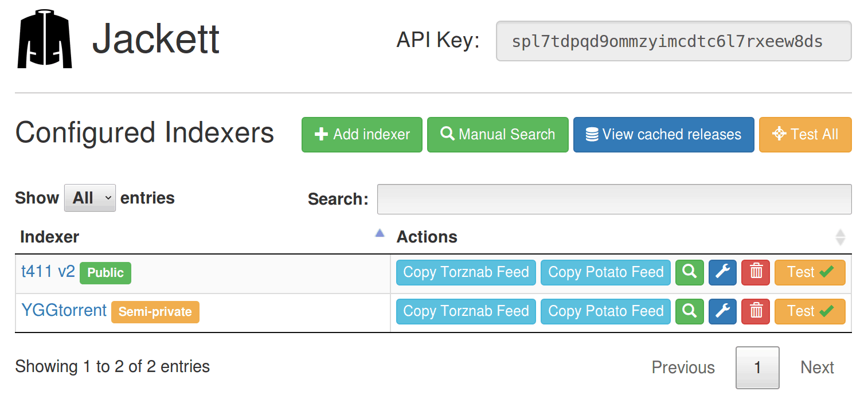Click the Jackett title text
The width and height of the screenshot is (868, 399).
[156, 39]
